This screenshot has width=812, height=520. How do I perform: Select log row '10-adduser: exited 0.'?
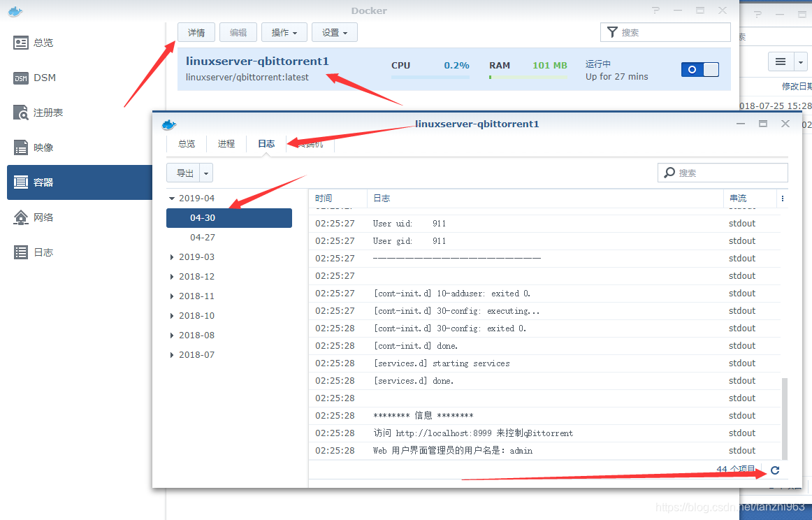click(545, 293)
